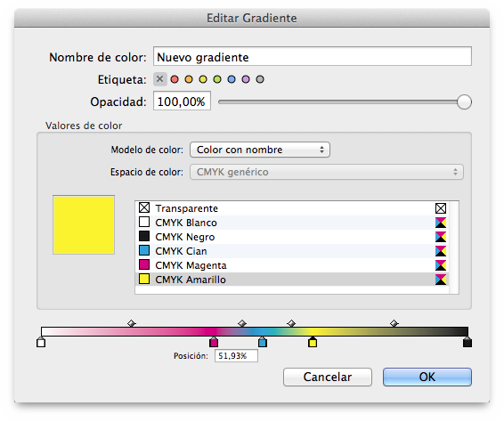This screenshot has width=504, height=422.
Task: Select the cyan gradient stop marker
Action: [x=263, y=342]
